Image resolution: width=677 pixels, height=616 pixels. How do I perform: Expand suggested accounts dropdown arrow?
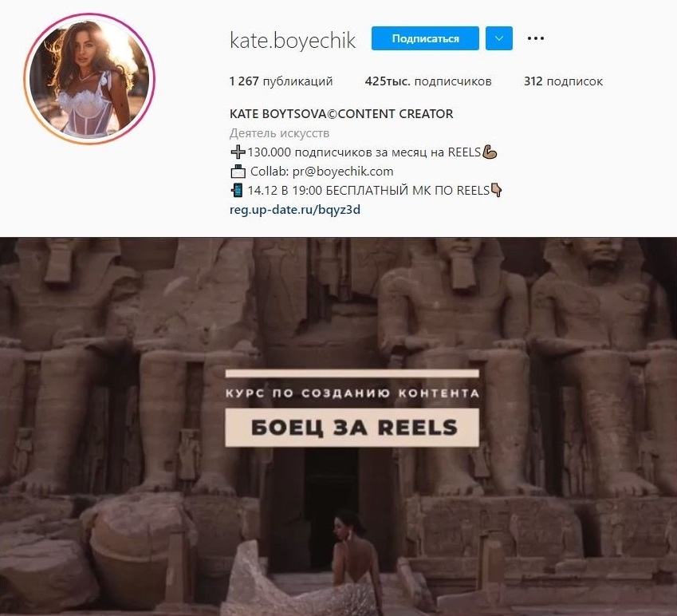coord(498,38)
